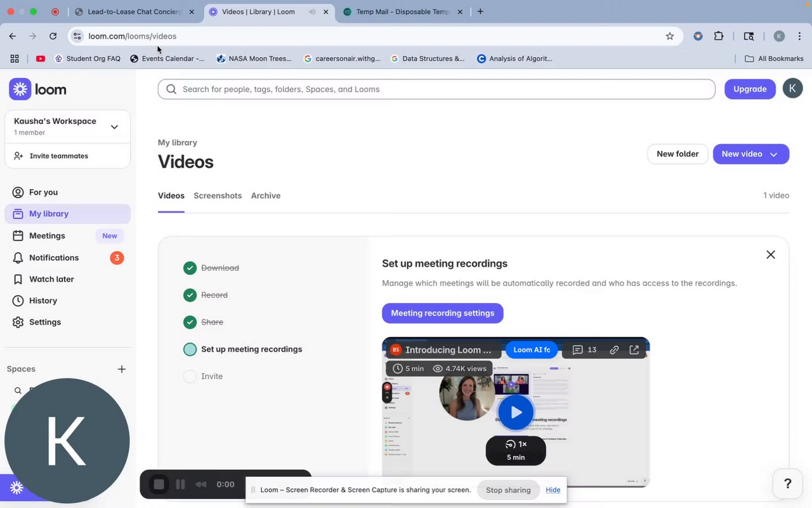Hide the screen sharing notification bar
Viewport: 812px width, 508px height.
[x=553, y=490]
